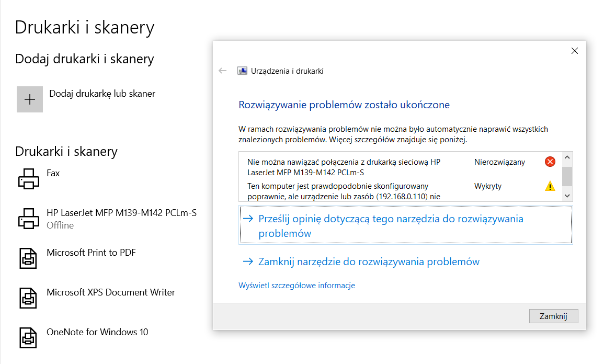Viewport: 604px width, 364px height.
Task: Click the red unresolved error icon
Action: 550,162
